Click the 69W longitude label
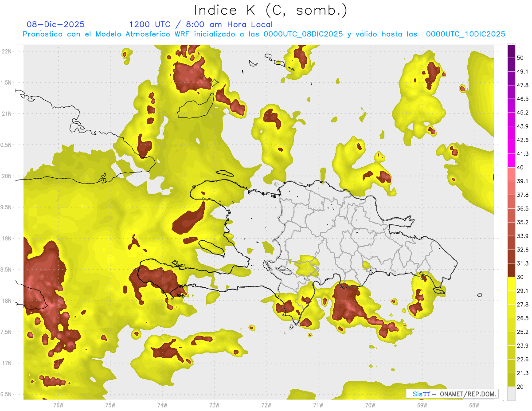 (x=422, y=405)
